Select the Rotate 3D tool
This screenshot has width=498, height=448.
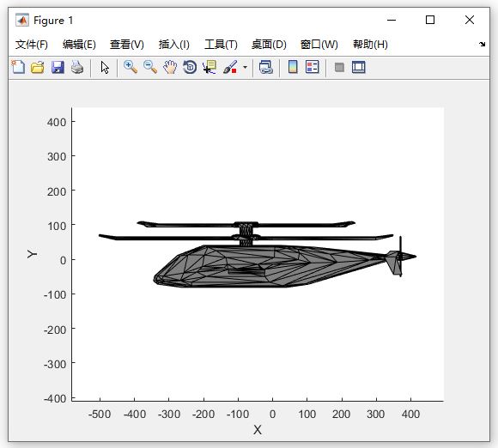pyautogui.click(x=190, y=67)
